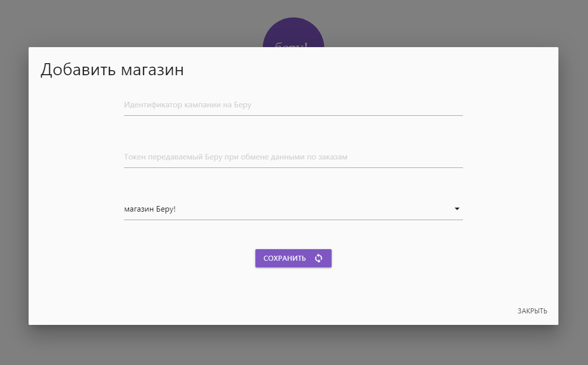Focus the Идентификатор кампании на Беру field
Image resolution: width=588 pixels, height=365 pixels.
[x=293, y=105]
